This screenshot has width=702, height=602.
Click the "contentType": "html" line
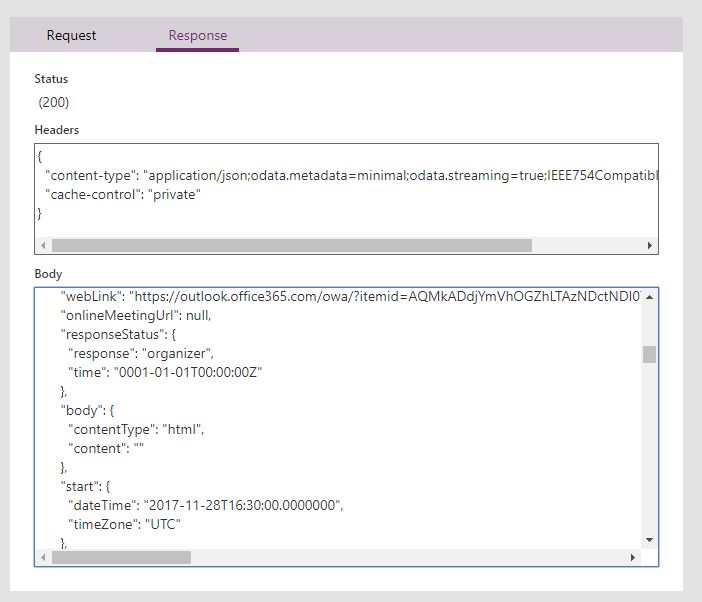(135, 429)
